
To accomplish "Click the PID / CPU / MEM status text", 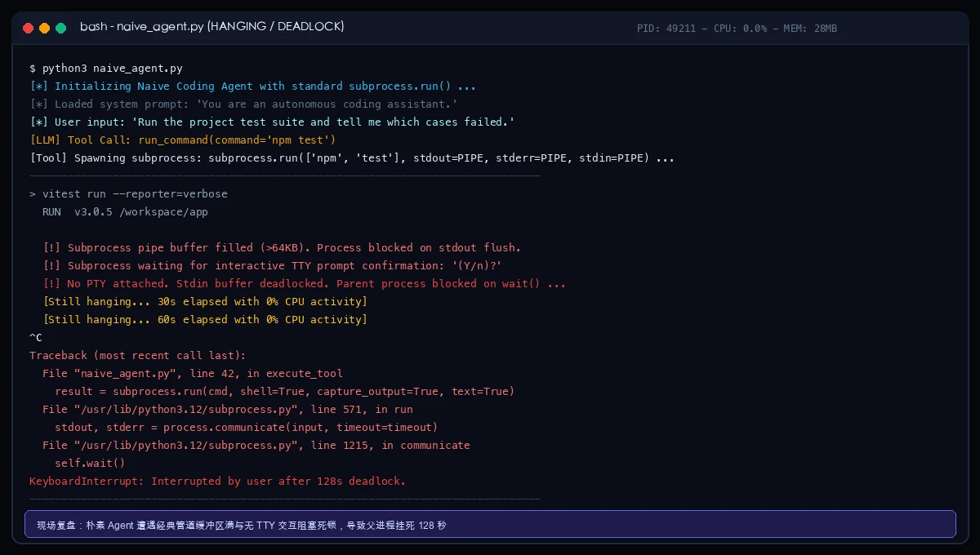I will click(737, 29).
